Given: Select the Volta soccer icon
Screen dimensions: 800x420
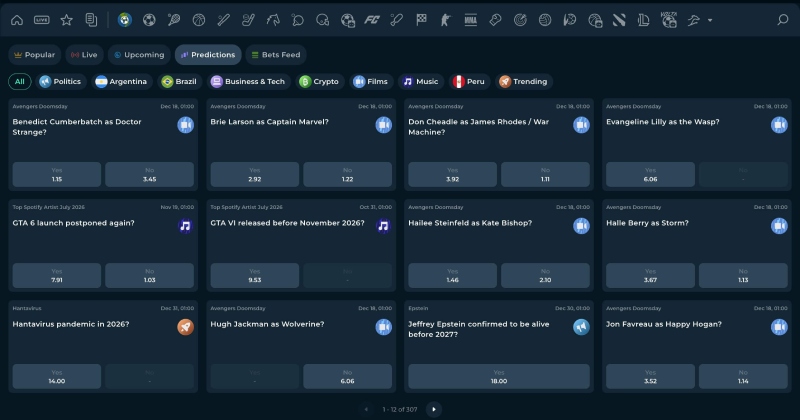Looking at the screenshot, I should [668, 19].
